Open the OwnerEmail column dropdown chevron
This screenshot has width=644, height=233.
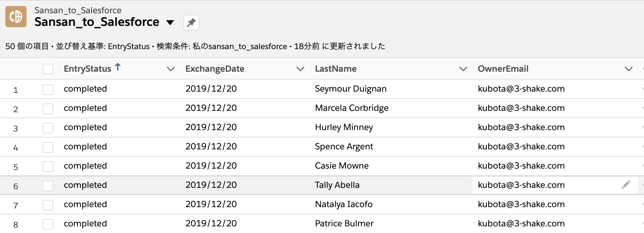tap(628, 69)
